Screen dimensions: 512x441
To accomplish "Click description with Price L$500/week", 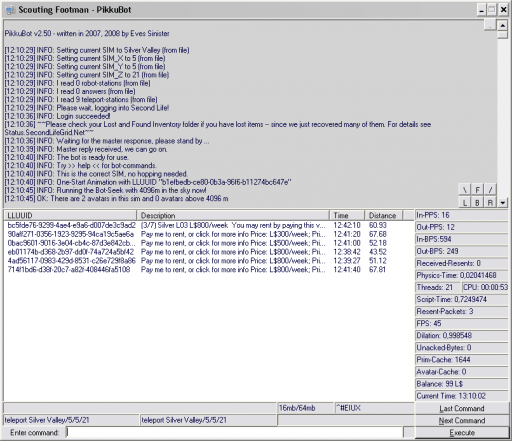I will pyautogui.click(x=233, y=243).
